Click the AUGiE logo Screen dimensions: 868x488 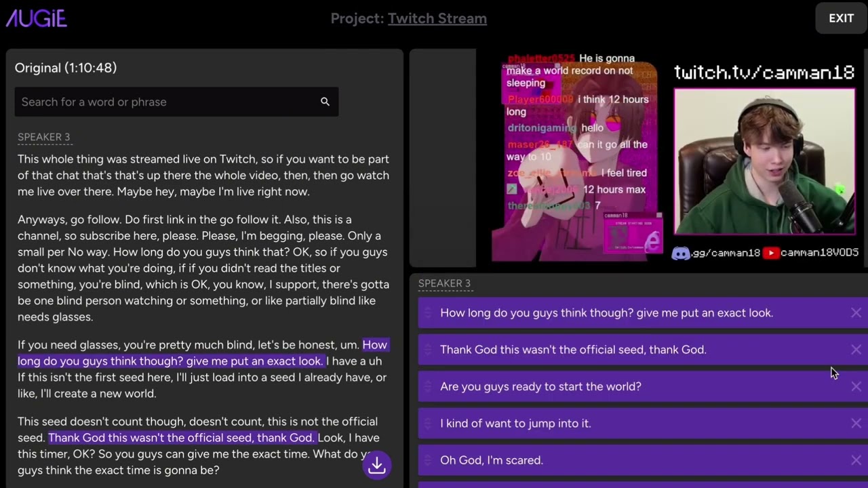[x=37, y=18]
